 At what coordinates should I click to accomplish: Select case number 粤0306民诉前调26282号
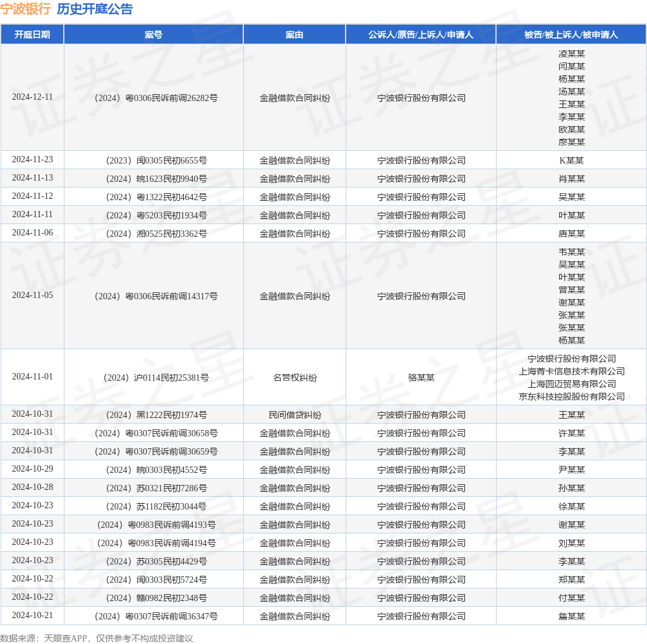pos(156,98)
